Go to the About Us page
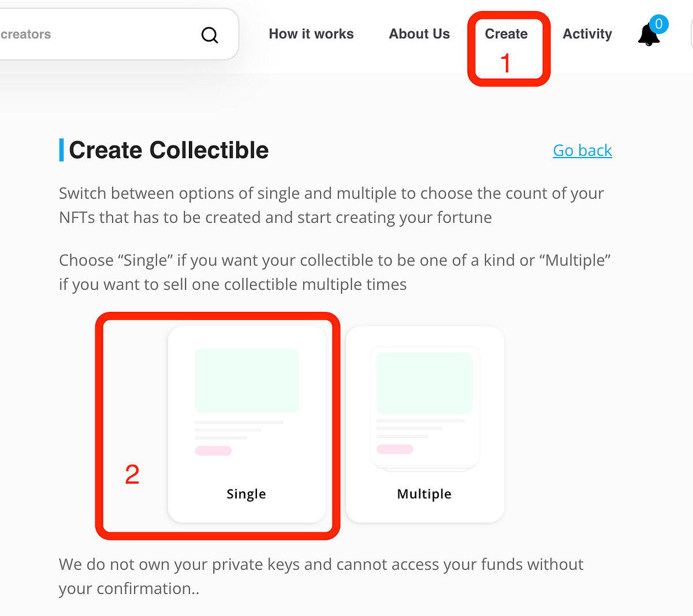The width and height of the screenshot is (693, 616). (x=419, y=34)
